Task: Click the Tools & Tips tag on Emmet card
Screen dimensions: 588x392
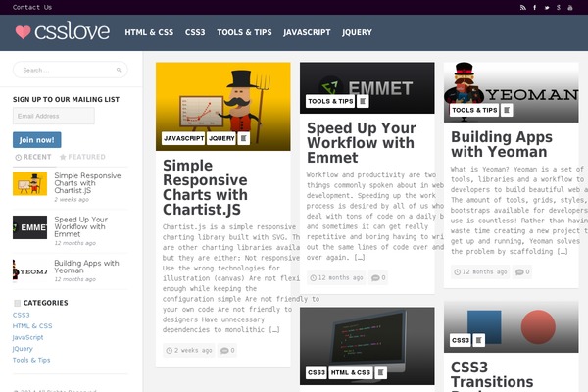Action: tap(330, 101)
